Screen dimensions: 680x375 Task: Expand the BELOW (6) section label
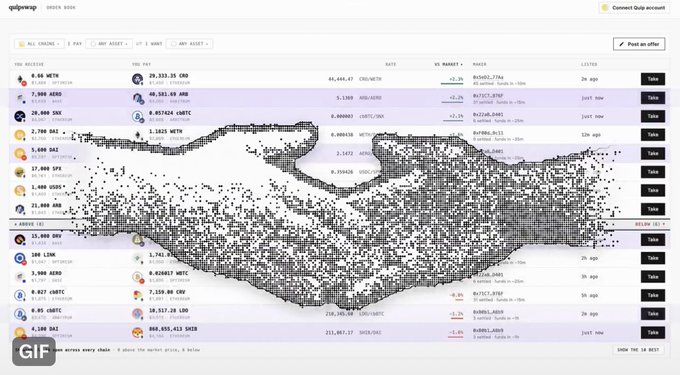pos(650,224)
